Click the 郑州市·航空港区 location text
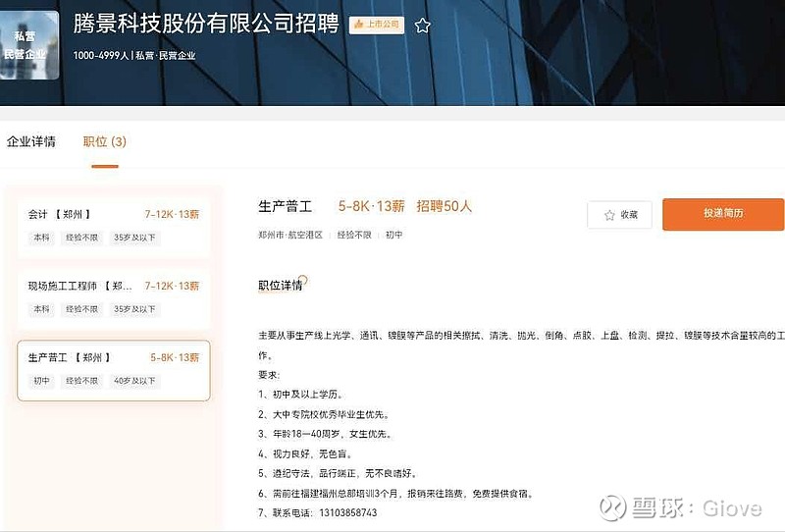 click(290, 235)
